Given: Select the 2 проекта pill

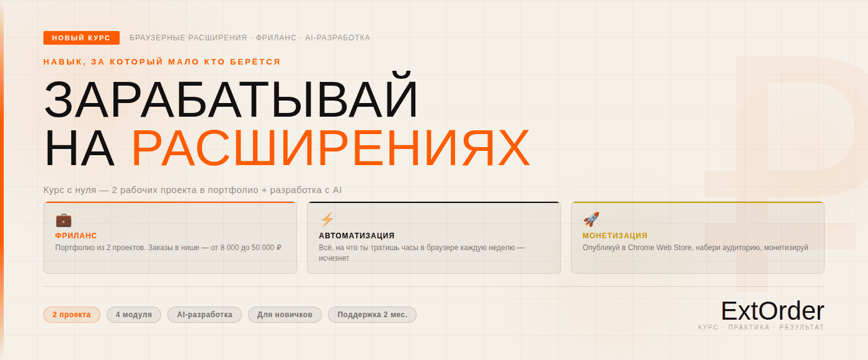Looking at the screenshot, I should 72,315.
